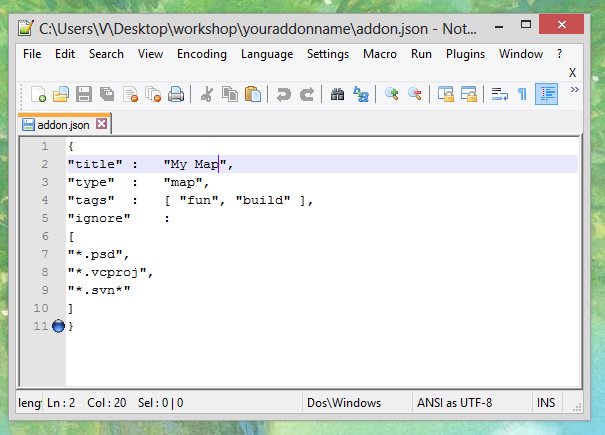Open the Language menu

pos(267,54)
